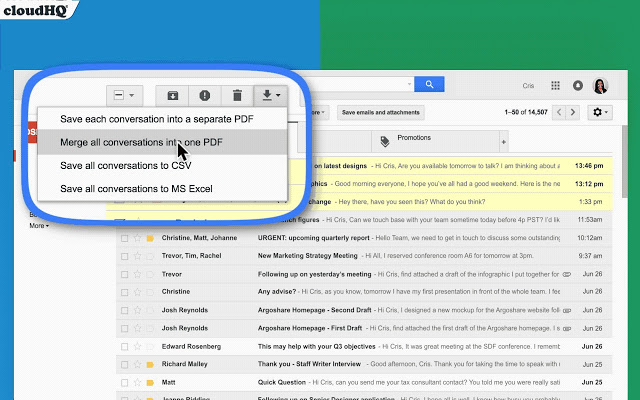The image size is (640, 400).
Task: Star the Trevor, Tim, Rachel email
Action: tap(138, 256)
